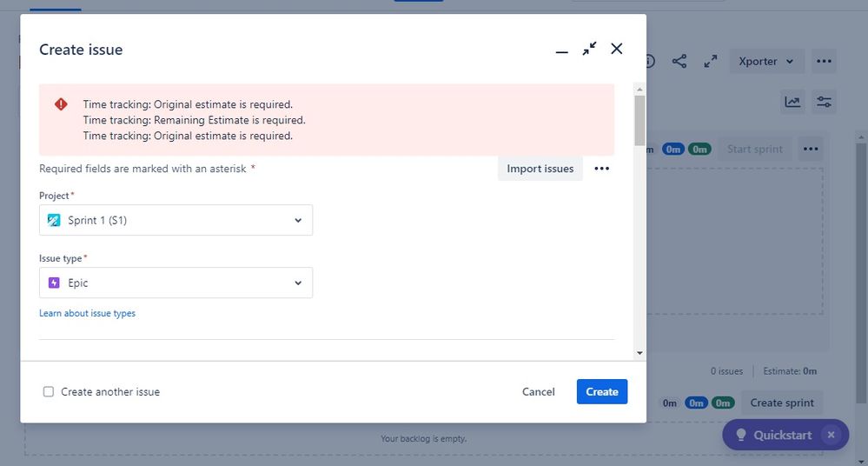
Task: Open the Quickstart panel
Action: click(x=782, y=435)
